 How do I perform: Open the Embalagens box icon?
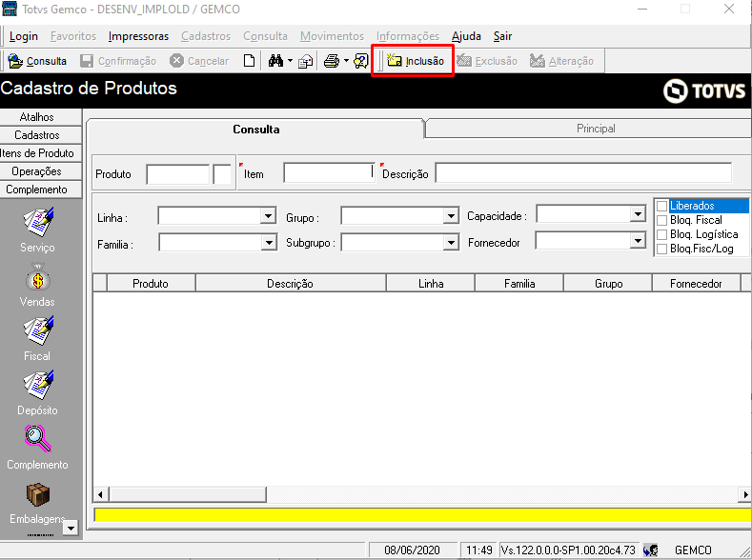click(x=38, y=494)
